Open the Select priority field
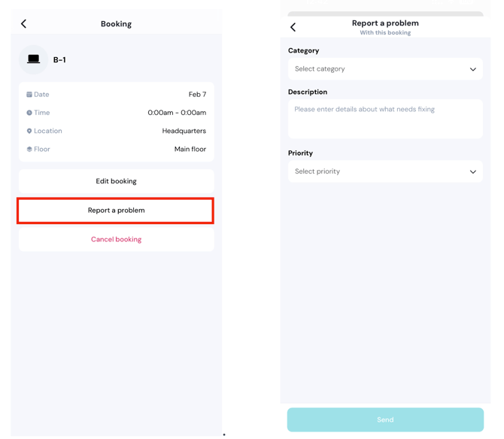Viewport: 504px width, 439px height. [376, 171]
